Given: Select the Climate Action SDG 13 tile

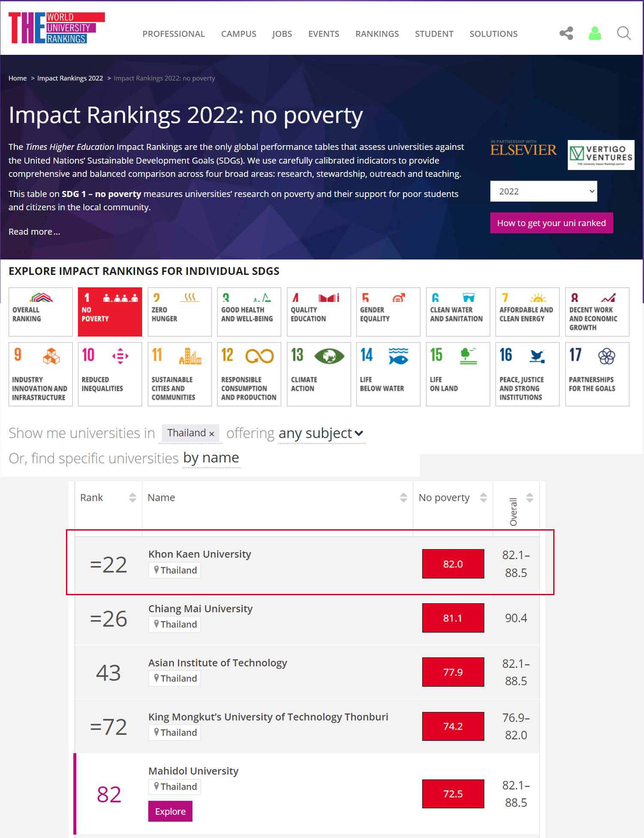Looking at the screenshot, I should coord(319,374).
